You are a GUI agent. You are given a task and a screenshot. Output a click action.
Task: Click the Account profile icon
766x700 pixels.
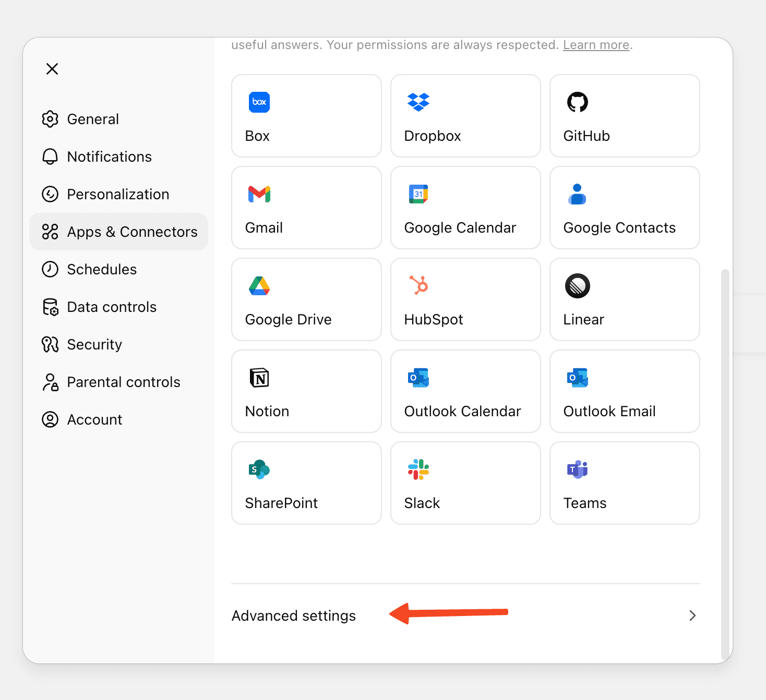coord(50,419)
